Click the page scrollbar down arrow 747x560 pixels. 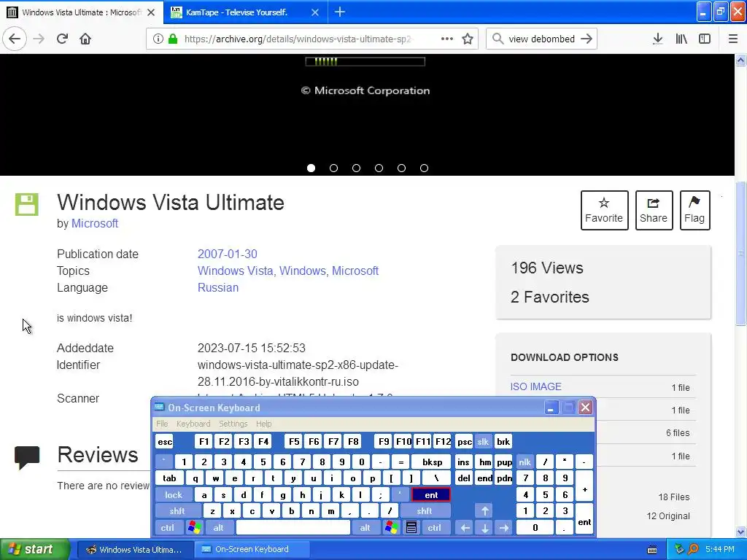(x=741, y=532)
